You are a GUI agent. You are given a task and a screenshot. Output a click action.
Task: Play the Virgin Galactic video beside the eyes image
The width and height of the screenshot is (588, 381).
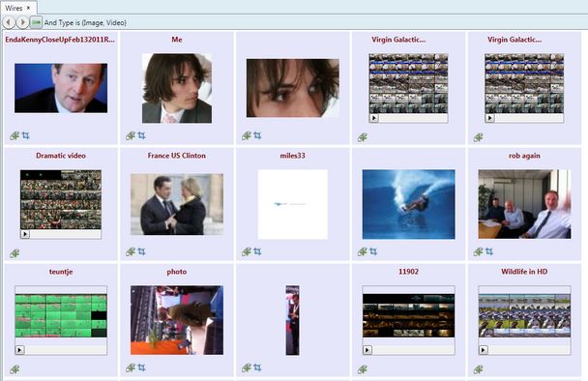click(373, 118)
